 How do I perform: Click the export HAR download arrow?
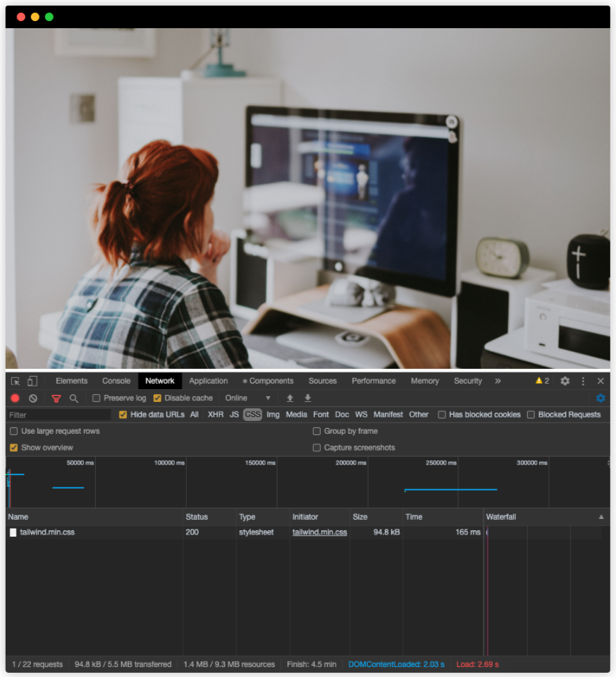(308, 398)
